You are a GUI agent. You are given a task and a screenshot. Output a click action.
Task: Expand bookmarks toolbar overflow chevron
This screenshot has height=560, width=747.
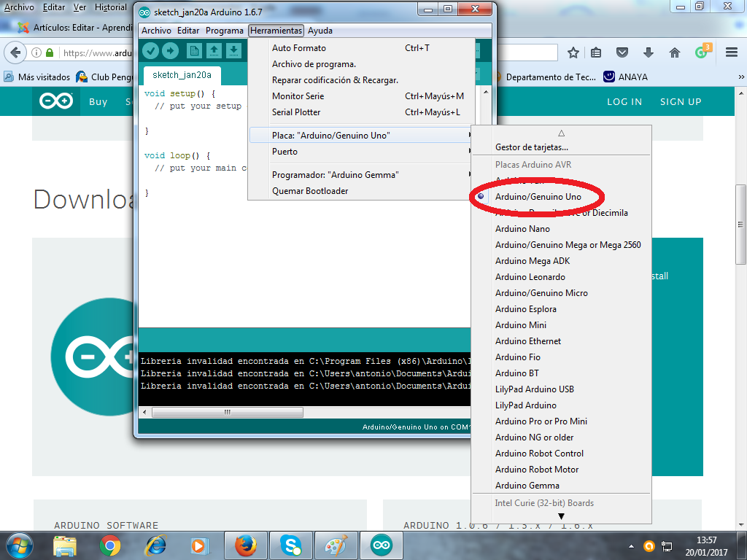741,77
